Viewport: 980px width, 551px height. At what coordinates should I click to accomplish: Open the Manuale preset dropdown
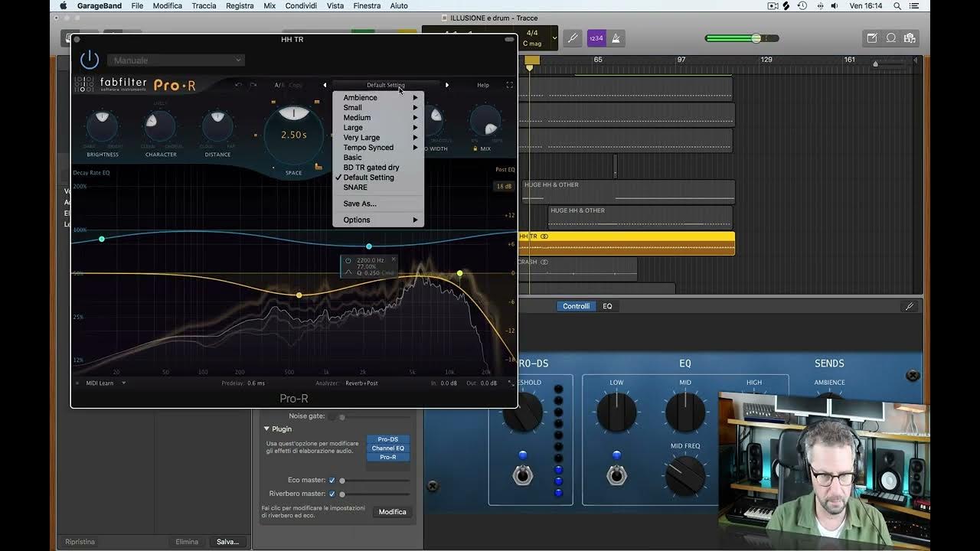(x=175, y=60)
